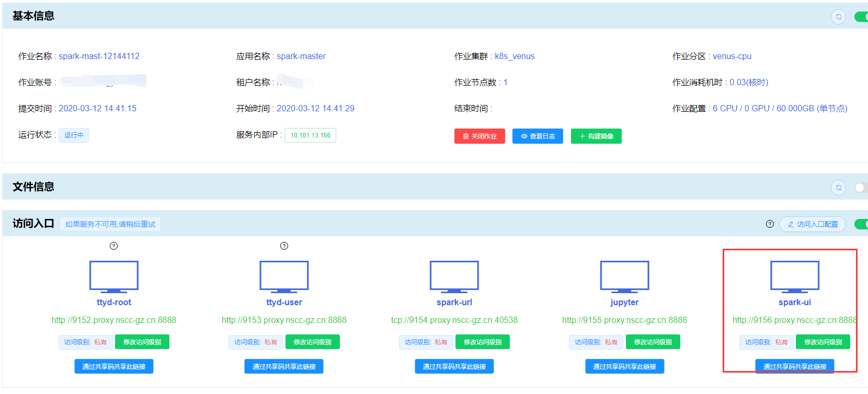Open logs with 查看日志 button
The width and height of the screenshot is (868, 394).
[x=538, y=136]
